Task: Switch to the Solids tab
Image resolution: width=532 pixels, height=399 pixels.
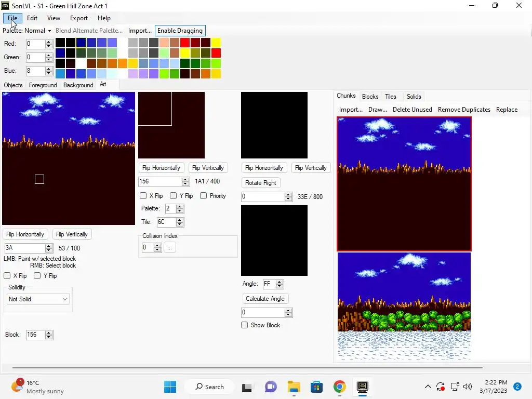Action: point(414,96)
